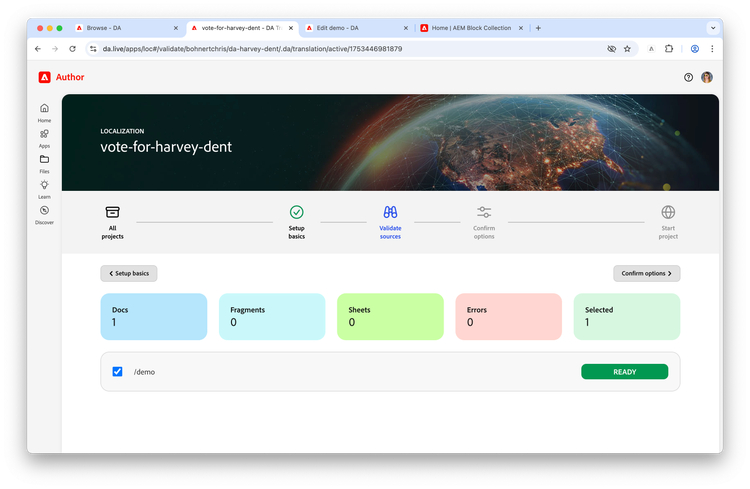Open the help question mark icon
The width and height of the screenshot is (750, 489).
point(688,77)
